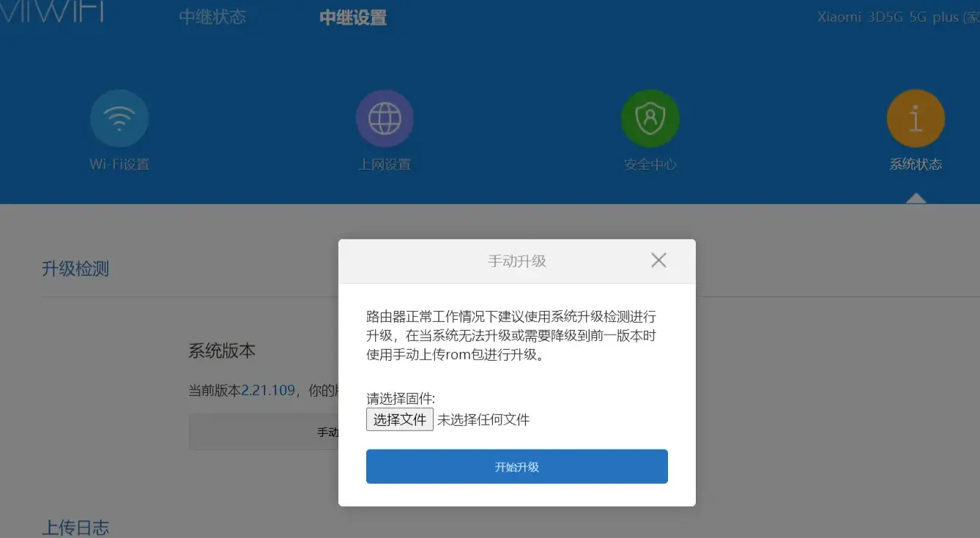Image resolution: width=980 pixels, height=538 pixels.
Task: Select the orange 系统状态 info icon
Action: click(x=916, y=119)
